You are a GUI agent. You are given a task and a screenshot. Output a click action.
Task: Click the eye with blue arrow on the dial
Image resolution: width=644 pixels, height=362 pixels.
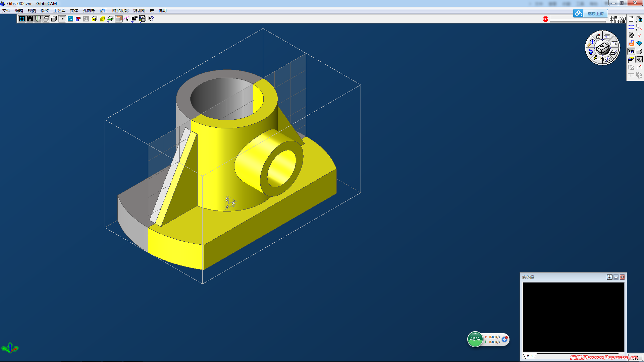(x=591, y=52)
